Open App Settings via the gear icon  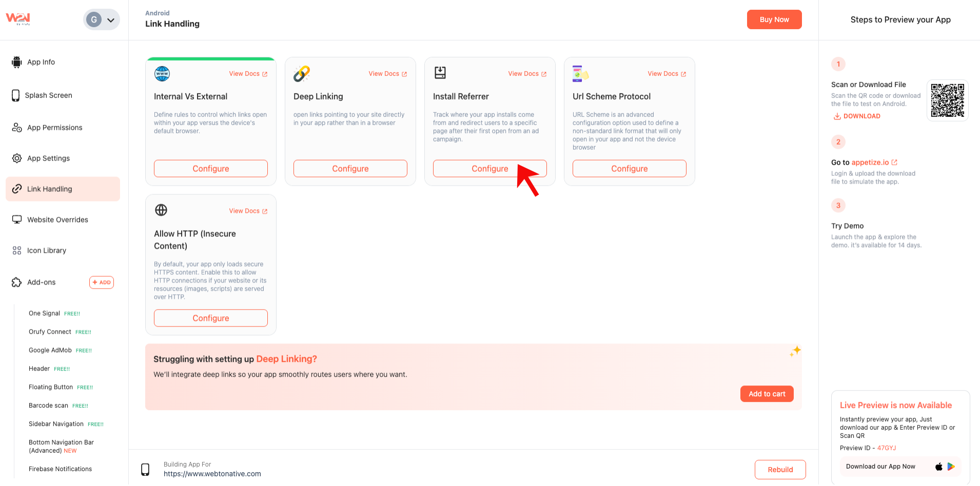click(16, 158)
